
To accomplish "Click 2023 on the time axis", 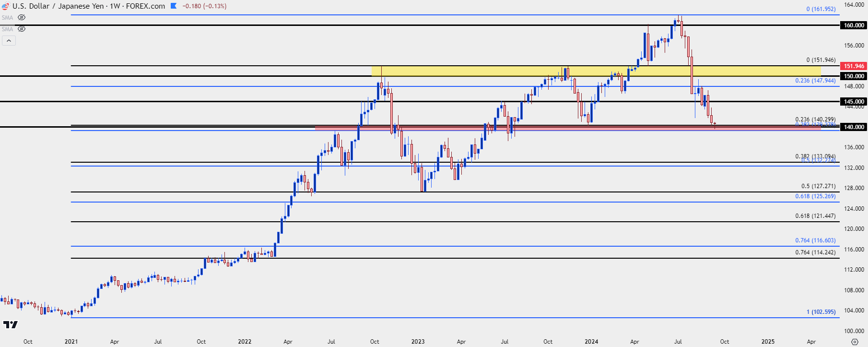I will (x=418, y=342).
